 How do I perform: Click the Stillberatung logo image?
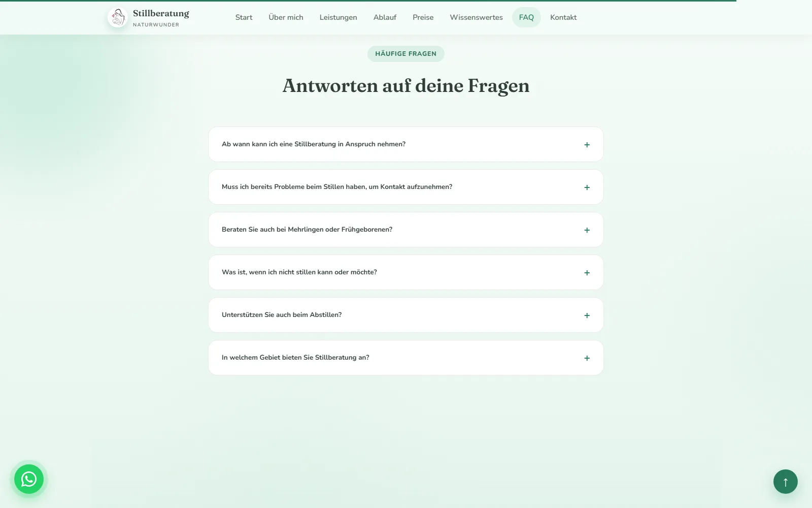coord(118,17)
